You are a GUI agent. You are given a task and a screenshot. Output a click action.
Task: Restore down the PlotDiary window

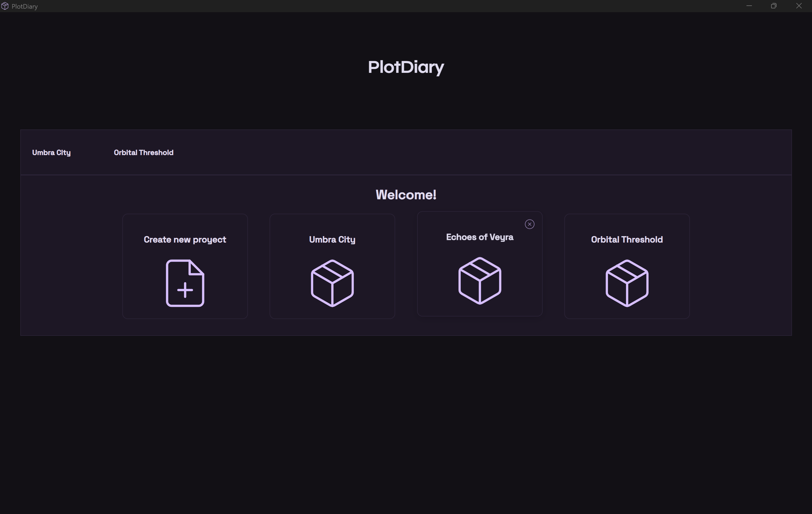tap(774, 6)
